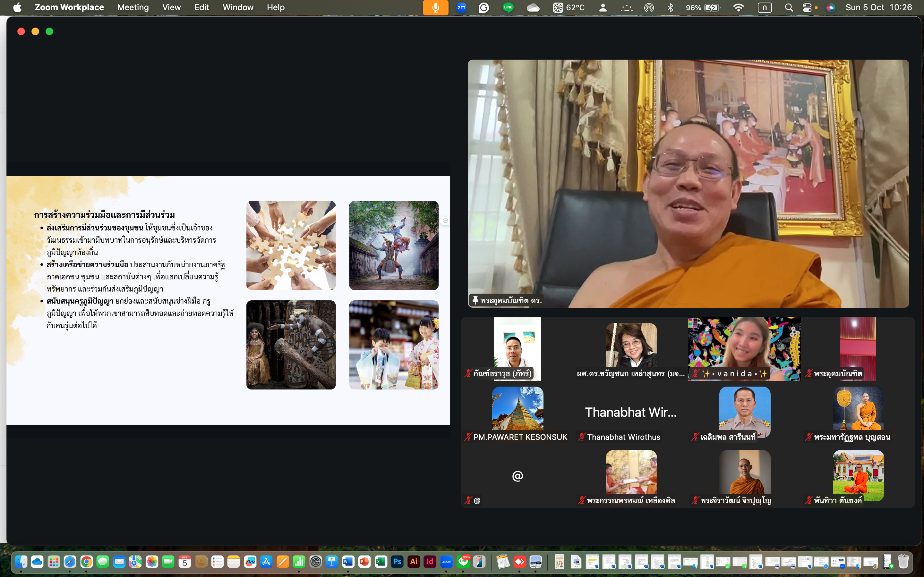The height and width of the screenshot is (577, 924).
Task: Open Spotlight search in menu bar
Action: tap(789, 7)
